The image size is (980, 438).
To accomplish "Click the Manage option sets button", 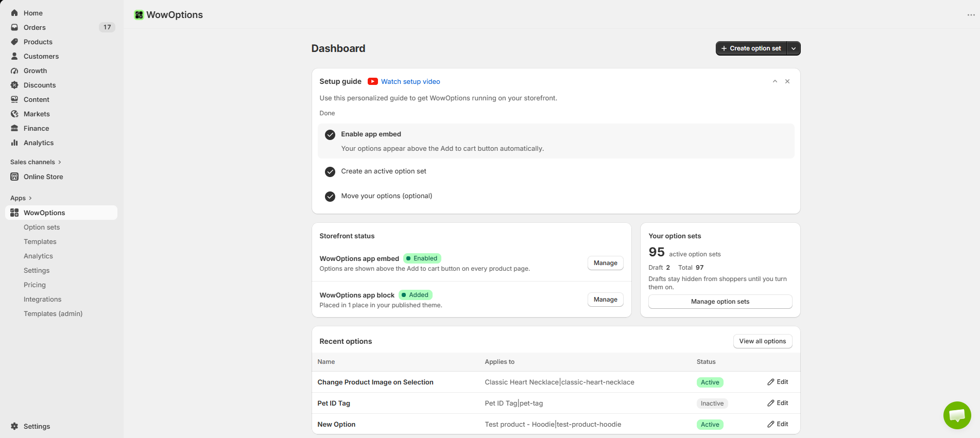I will (720, 302).
